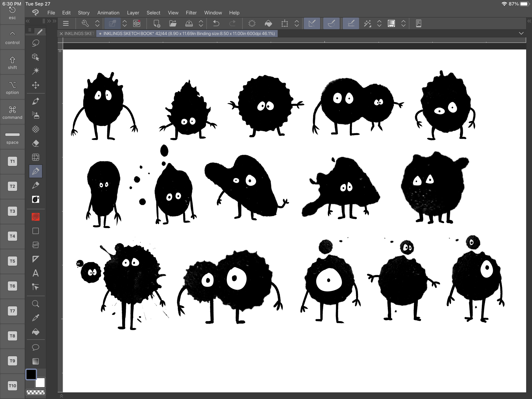Select the Eyedropper tool

coord(36,318)
